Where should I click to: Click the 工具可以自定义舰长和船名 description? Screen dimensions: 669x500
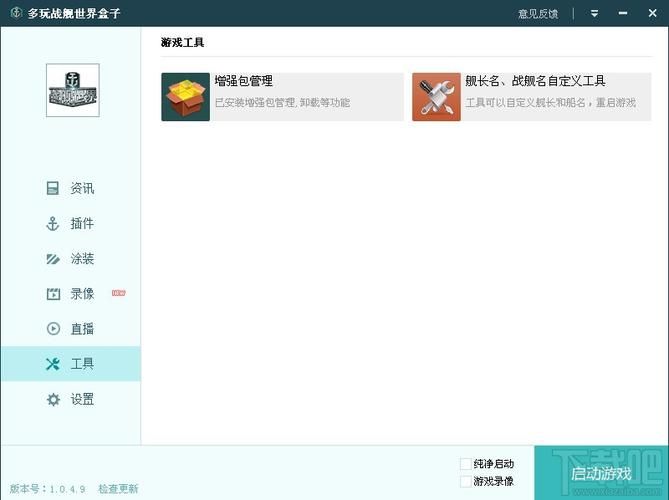tap(551, 102)
